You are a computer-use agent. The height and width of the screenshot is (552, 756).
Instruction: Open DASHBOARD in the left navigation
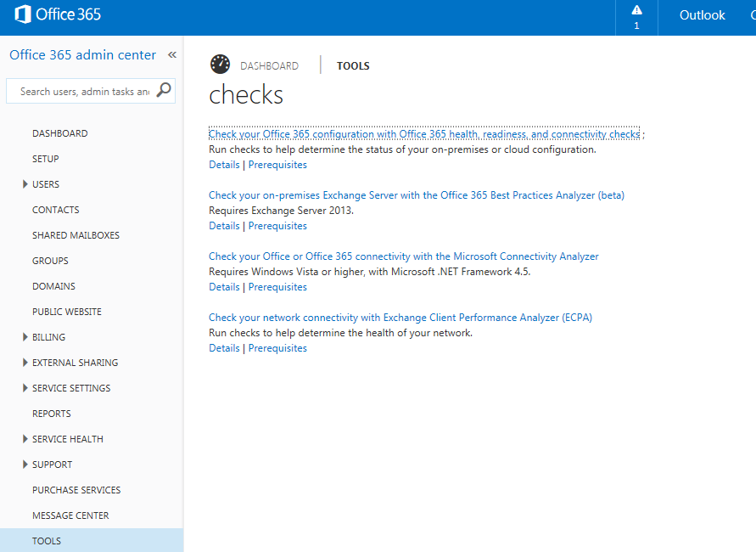click(x=59, y=133)
